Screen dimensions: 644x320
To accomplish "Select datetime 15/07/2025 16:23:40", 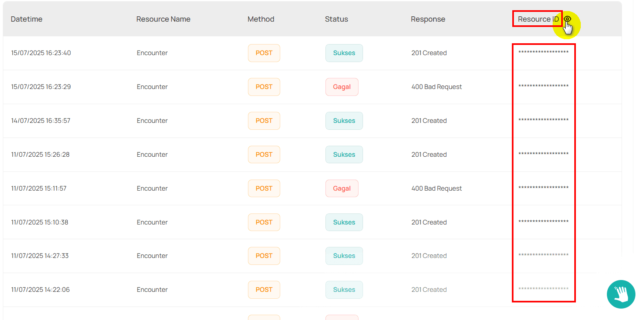I will [41, 53].
